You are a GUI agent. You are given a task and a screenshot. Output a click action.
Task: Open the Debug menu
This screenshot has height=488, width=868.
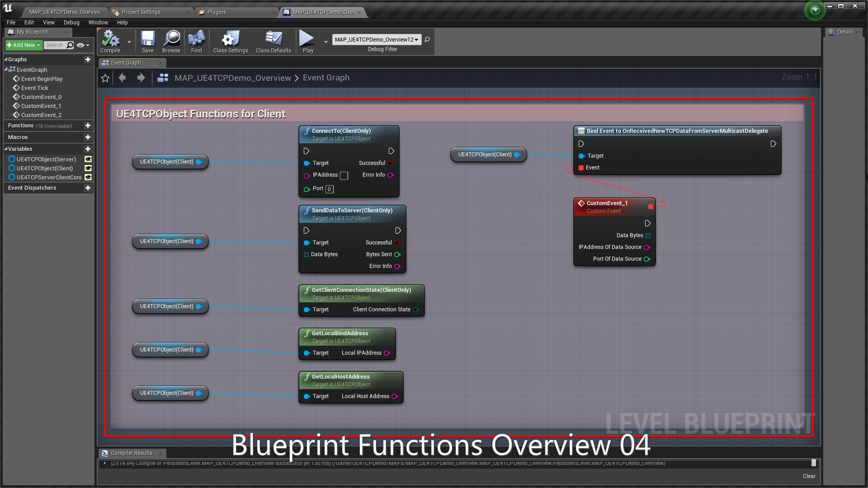[x=71, y=22]
